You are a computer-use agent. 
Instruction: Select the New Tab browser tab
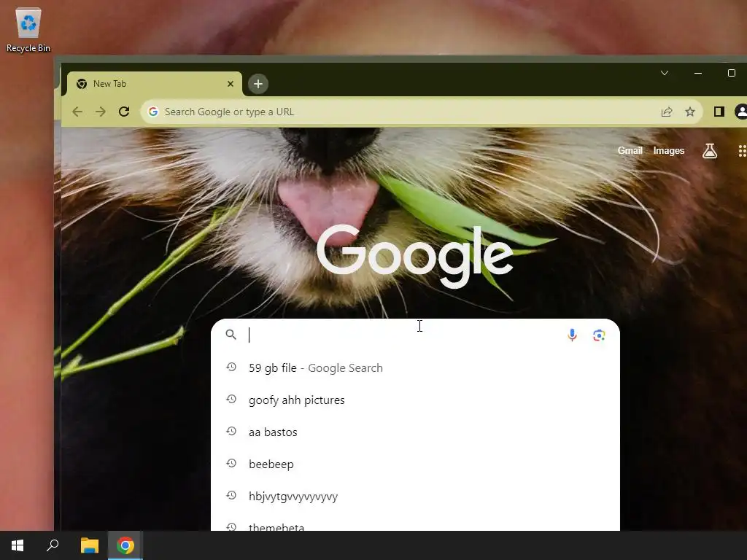[155, 84]
